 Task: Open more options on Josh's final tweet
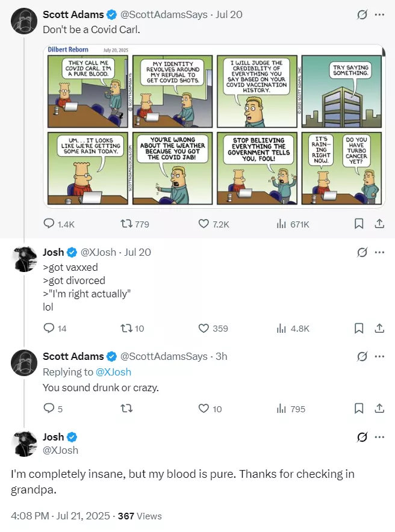379,437
